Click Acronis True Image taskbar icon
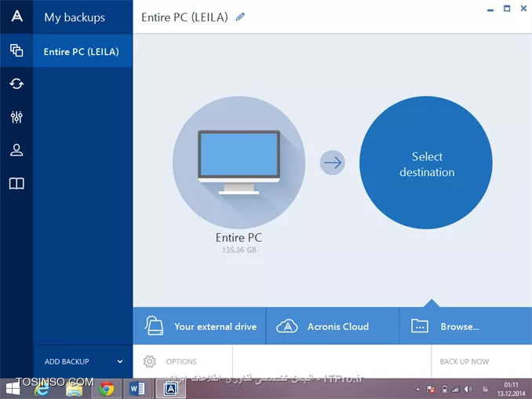 (x=170, y=389)
